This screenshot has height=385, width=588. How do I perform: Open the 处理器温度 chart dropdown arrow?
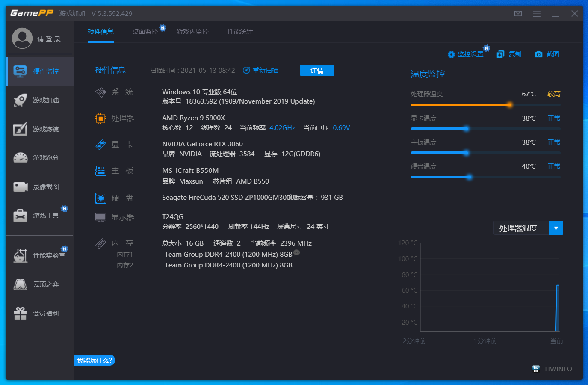(x=556, y=228)
